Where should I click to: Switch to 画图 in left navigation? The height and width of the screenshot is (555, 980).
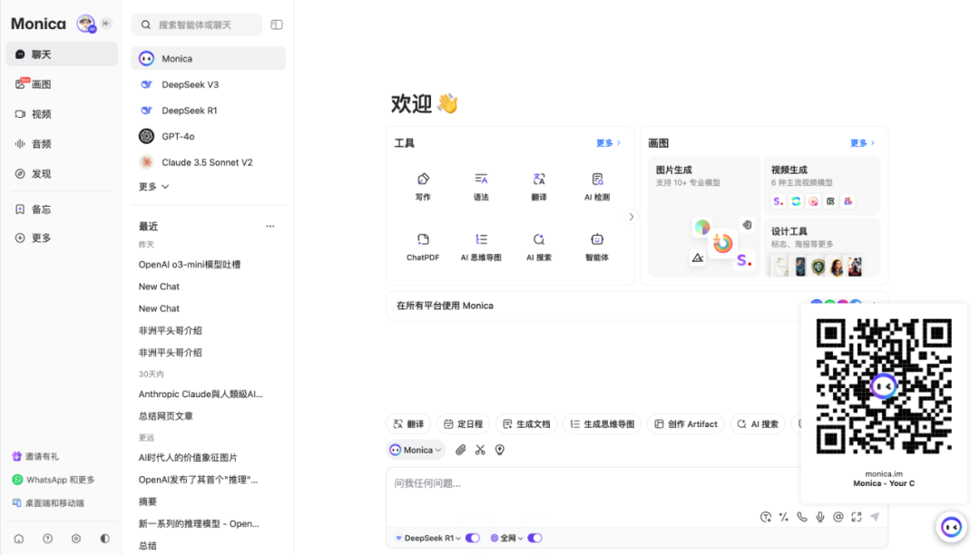[x=42, y=84]
